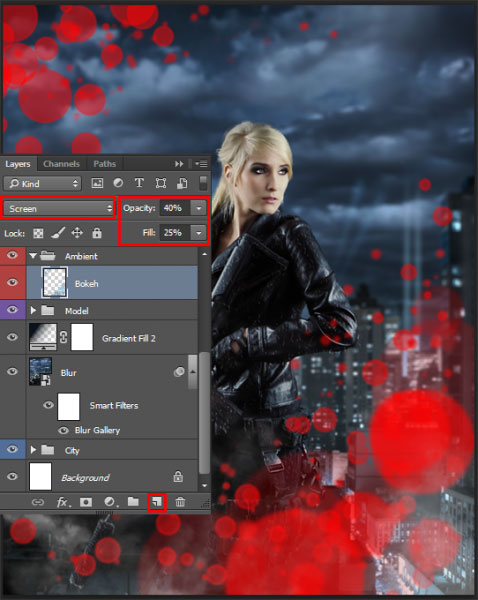Hide the Bokeh layer
The width and height of the screenshot is (478, 600).
click(12, 282)
